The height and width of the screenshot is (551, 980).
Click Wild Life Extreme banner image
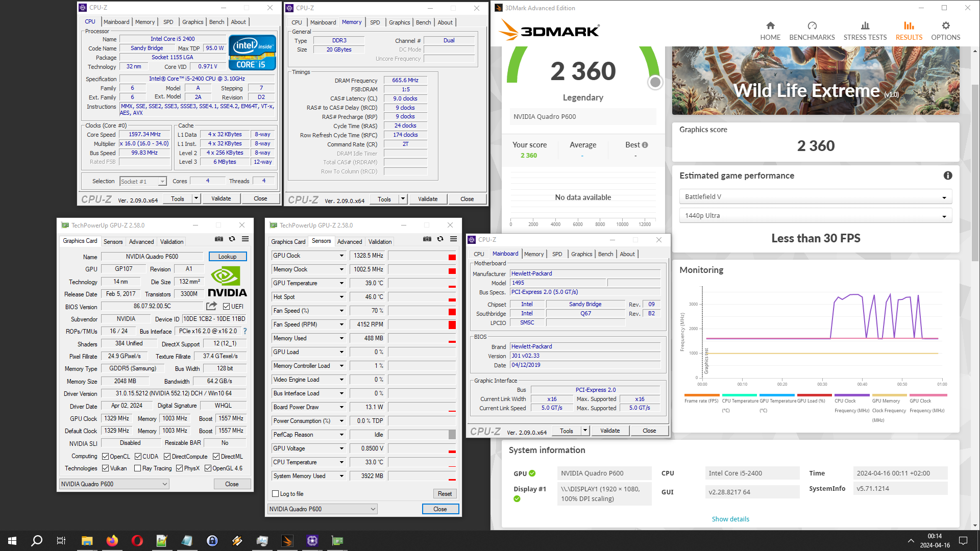(x=816, y=81)
